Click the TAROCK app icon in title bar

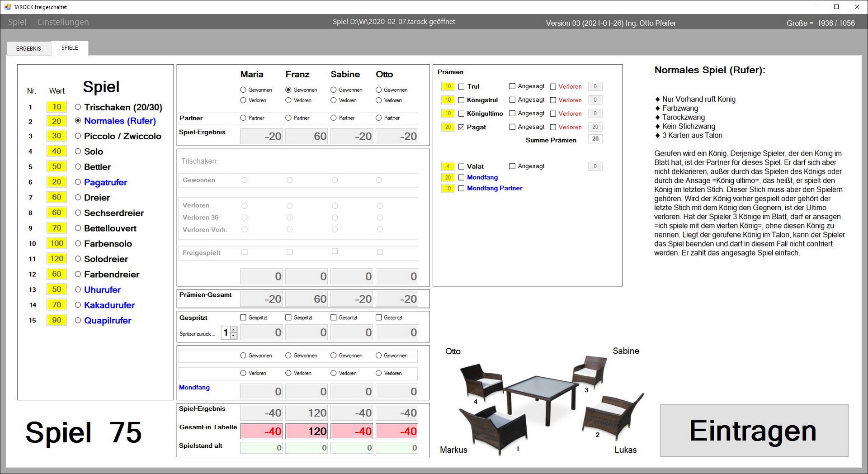[7, 7]
